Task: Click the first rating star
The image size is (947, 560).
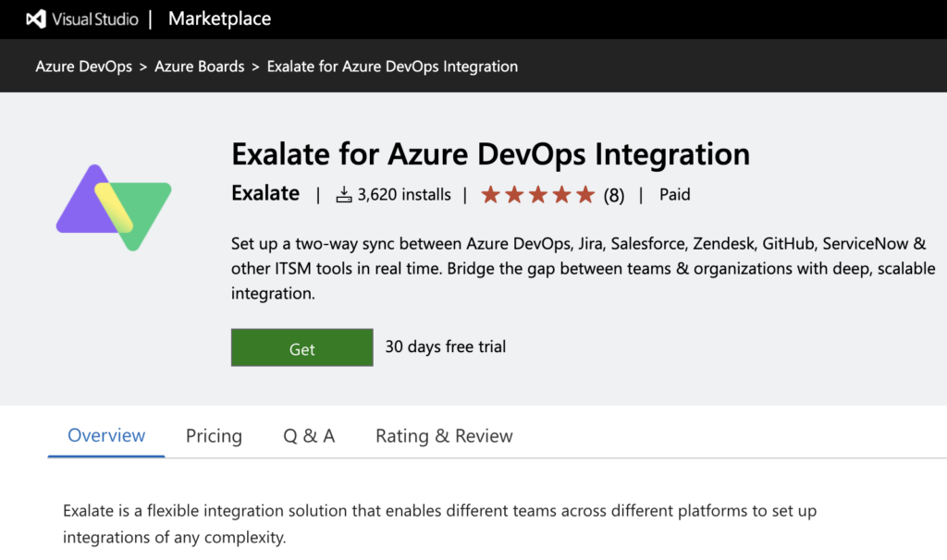Action: (490, 194)
